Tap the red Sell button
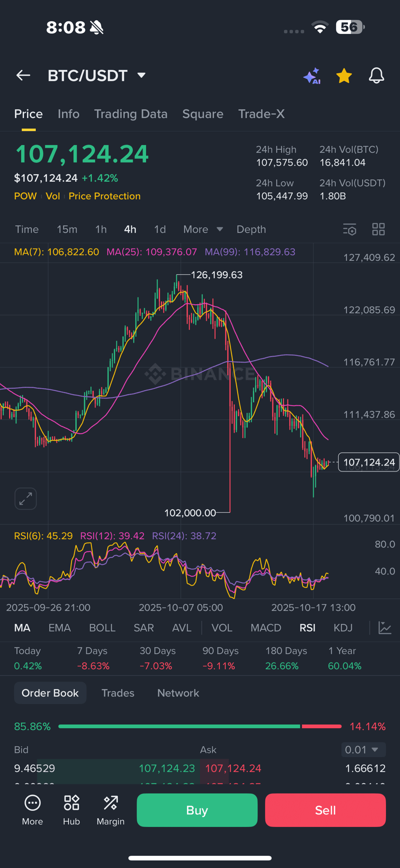The height and width of the screenshot is (868, 400). pos(325,810)
